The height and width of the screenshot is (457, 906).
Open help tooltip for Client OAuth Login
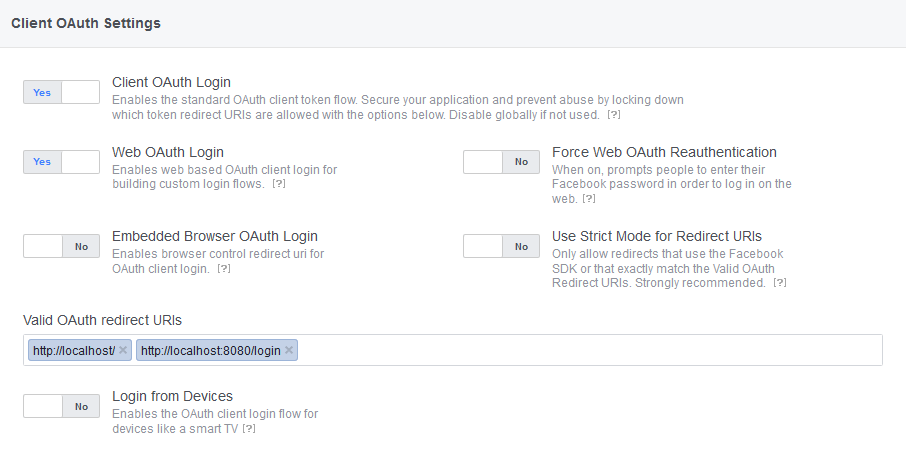pyautogui.click(x=614, y=115)
